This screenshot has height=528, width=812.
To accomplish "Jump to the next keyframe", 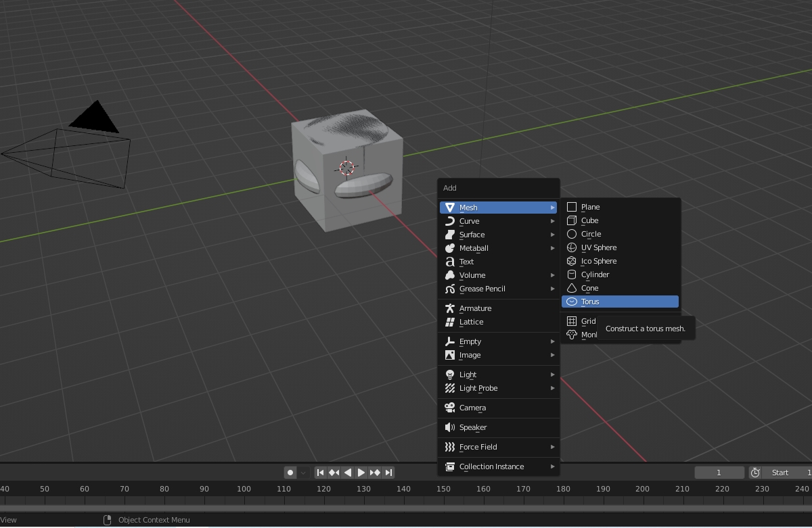I will [x=375, y=473].
